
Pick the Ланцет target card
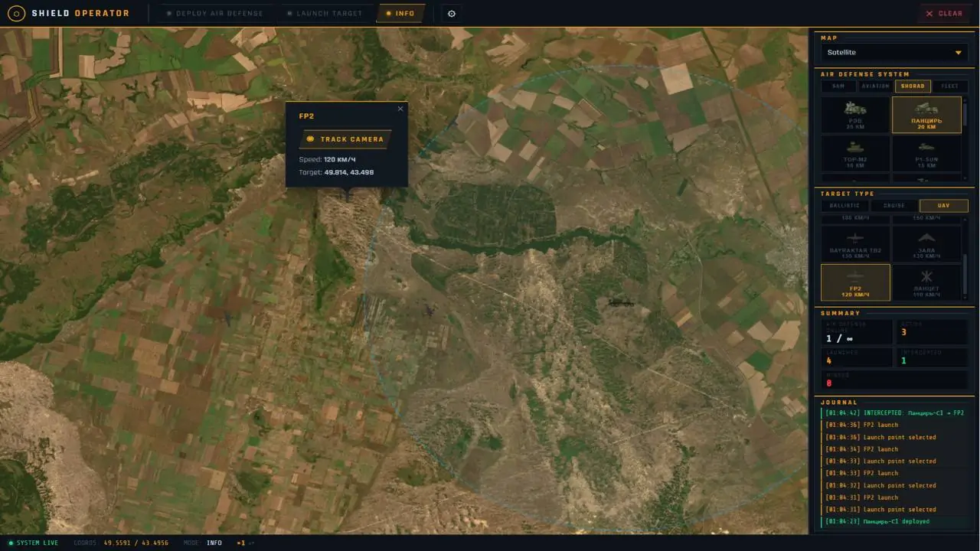point(926,282)
